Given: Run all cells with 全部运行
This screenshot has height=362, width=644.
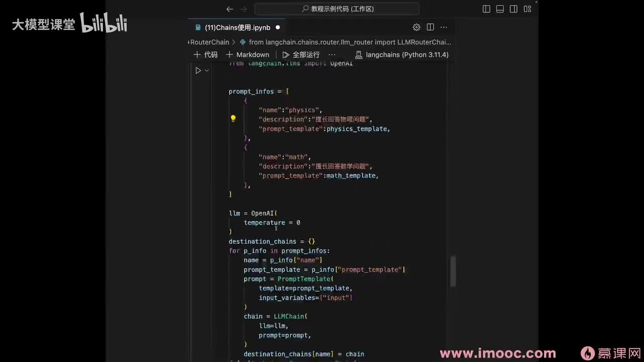Looking at the screenshot, I should [301, 55].
